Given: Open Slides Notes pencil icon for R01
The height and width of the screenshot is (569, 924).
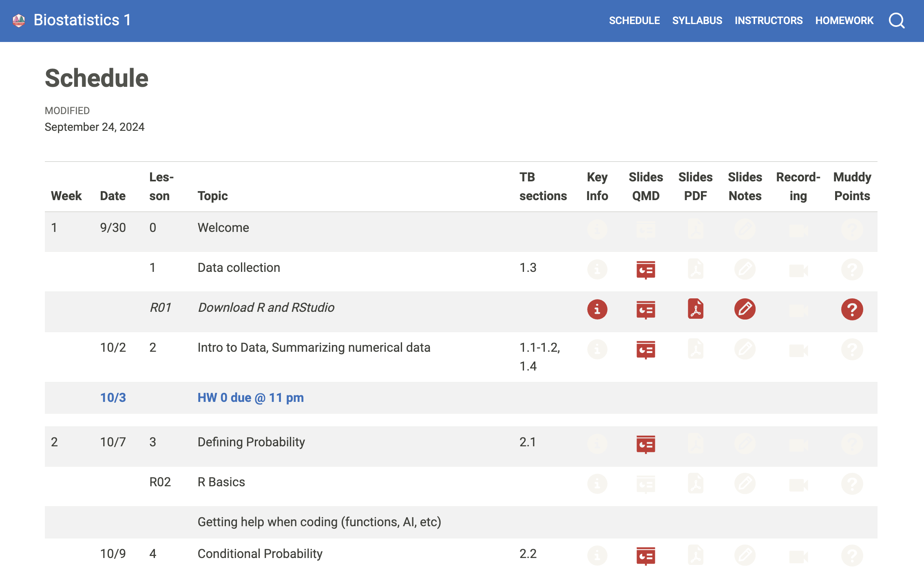Looking at the screenshot, I should click(745, 309).
